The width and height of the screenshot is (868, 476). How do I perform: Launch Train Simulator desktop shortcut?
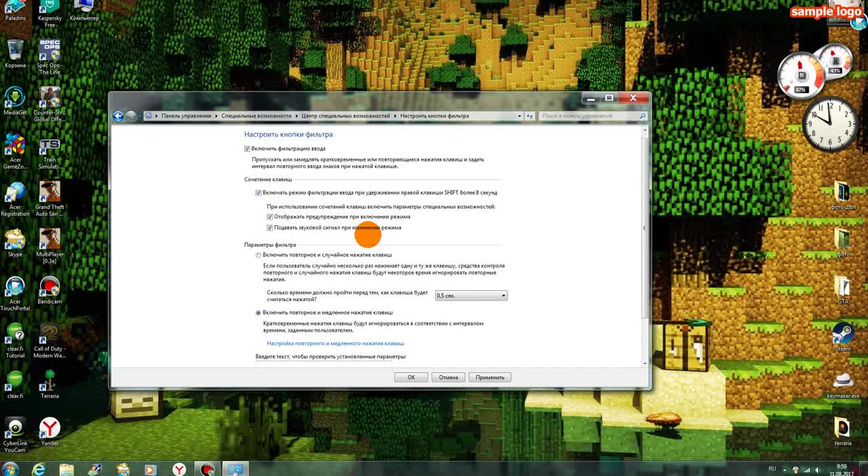(x=50, y=154)
